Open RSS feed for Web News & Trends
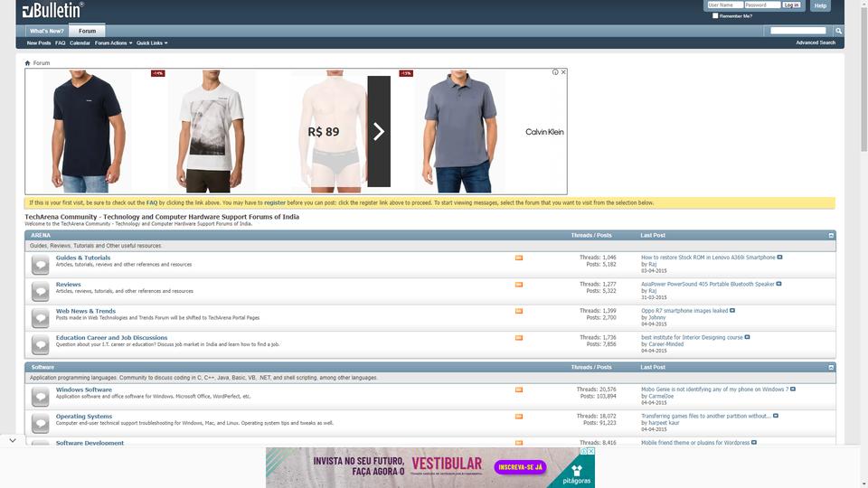The height and width of the screenshot is (488, 868). pos(519,311)
